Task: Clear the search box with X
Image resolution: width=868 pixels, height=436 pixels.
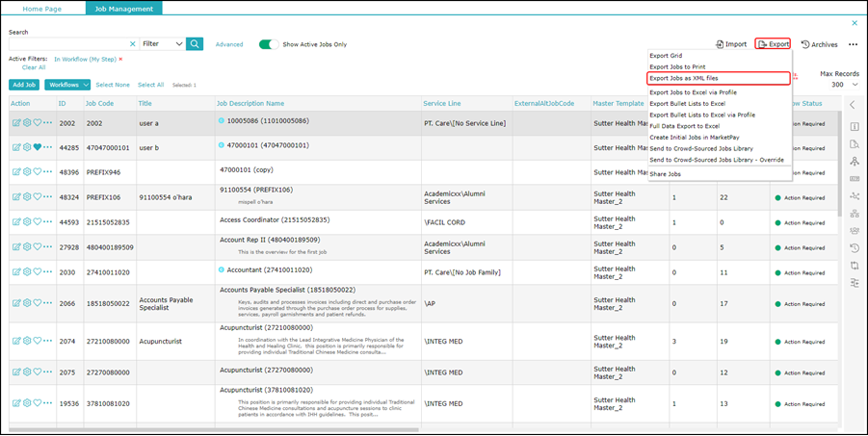Action: coord(133,44)
